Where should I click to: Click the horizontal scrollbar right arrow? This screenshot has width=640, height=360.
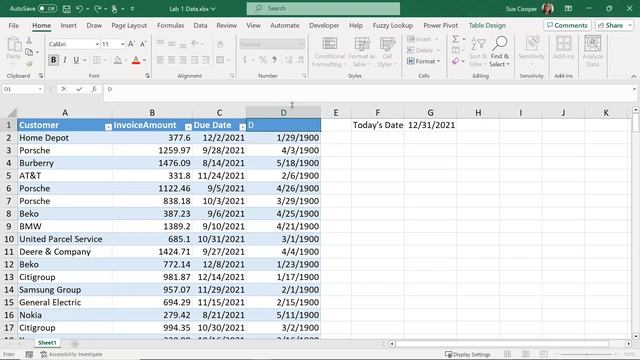pyautogui.click(x=628, y=344)
